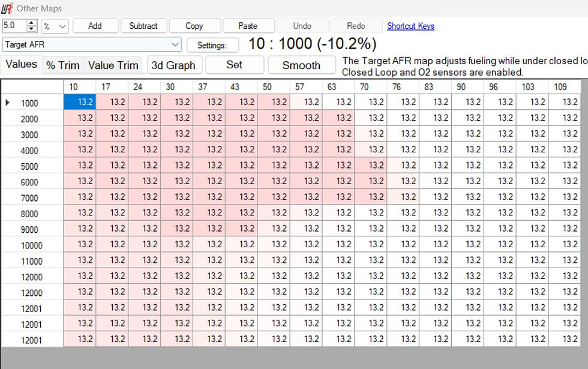Click the 13.2 cell at row 10000, column 57

305,244
